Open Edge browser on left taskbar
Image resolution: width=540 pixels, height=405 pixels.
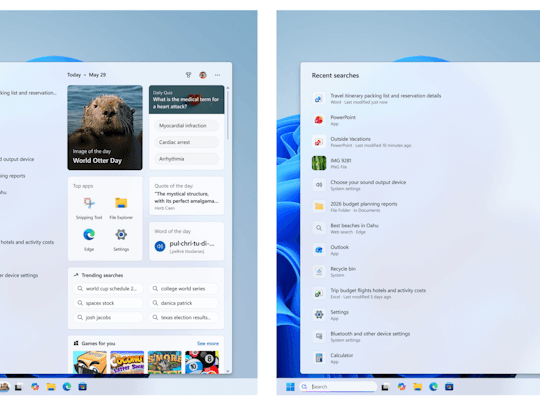[x=67, y=387]
